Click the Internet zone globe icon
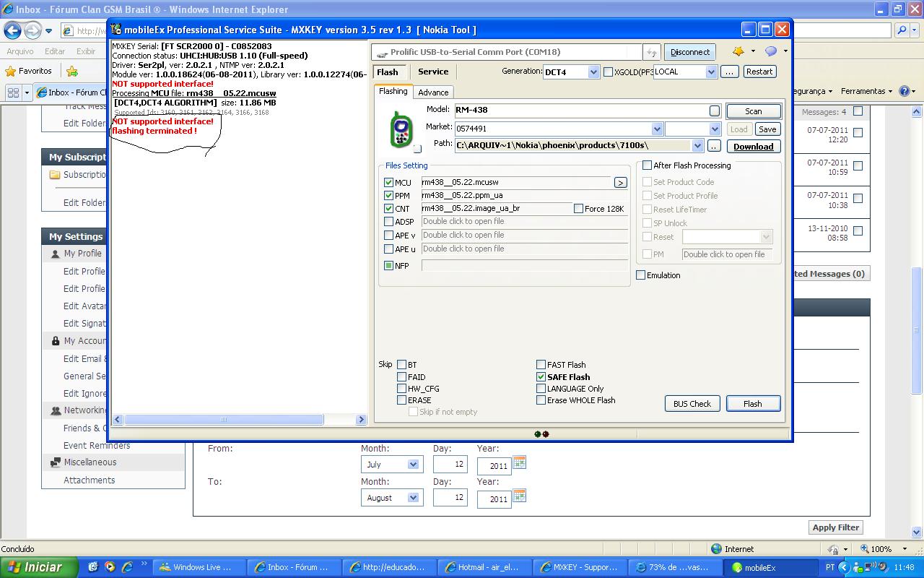924x578 pixels. [716, 549]
